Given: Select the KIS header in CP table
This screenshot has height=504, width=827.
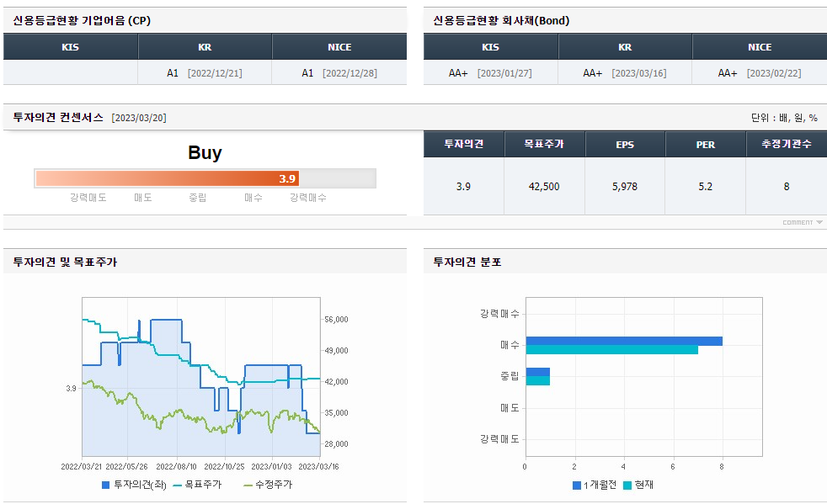Looking at the screenshot, I should pyautogui.click(x=70, y=47).
